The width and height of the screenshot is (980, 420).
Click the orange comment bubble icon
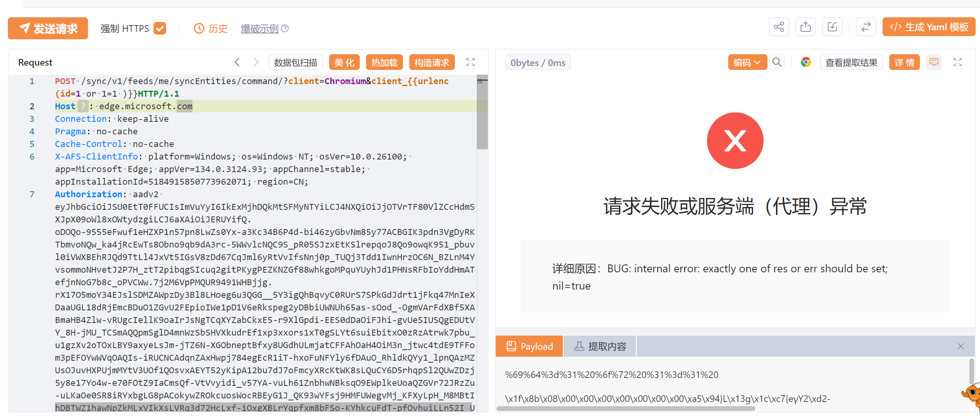(934, 62)
